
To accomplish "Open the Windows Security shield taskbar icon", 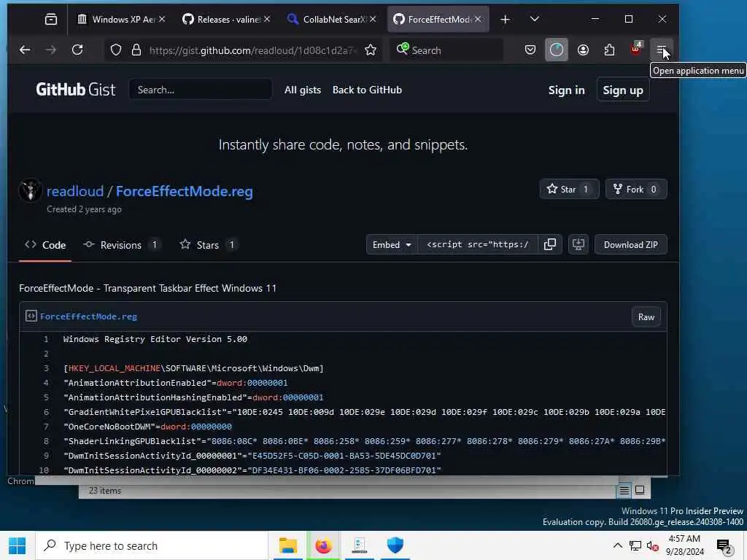I will coord(395,545).
